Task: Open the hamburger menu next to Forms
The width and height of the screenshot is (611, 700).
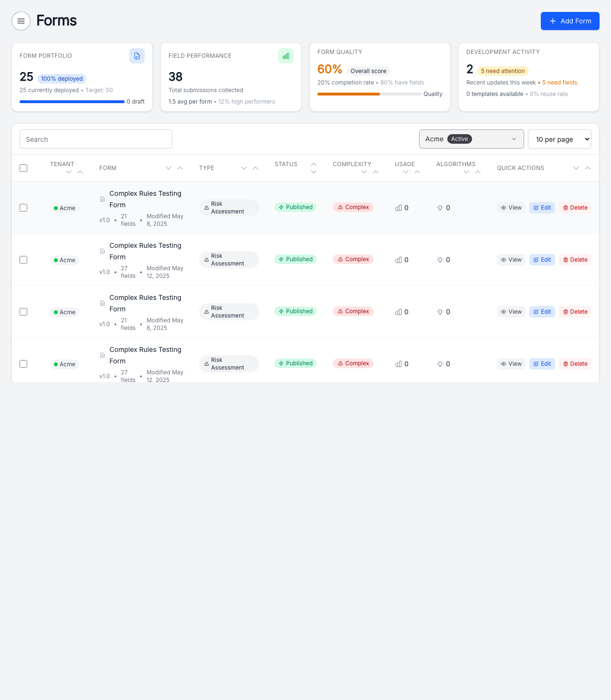Action: click(21, 21)
